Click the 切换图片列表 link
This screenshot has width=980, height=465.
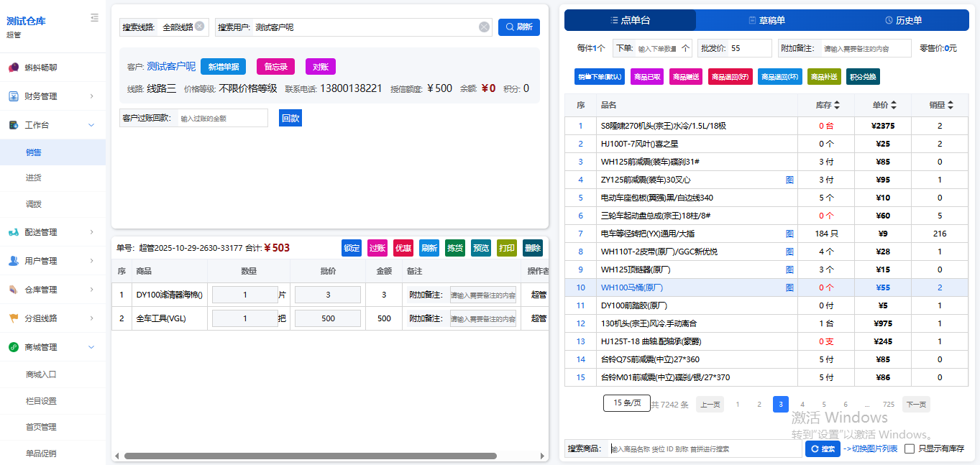tap(871, 449)
